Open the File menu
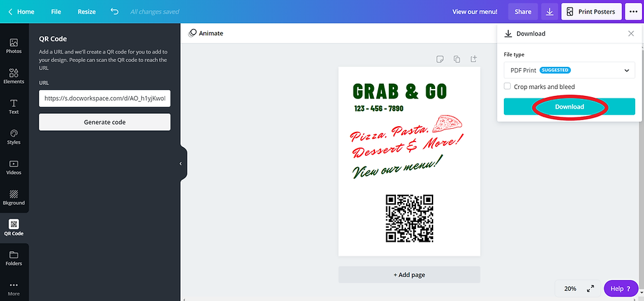Image resolution: width=644 pixels, height=301 pixels. [x=56, y=12]
